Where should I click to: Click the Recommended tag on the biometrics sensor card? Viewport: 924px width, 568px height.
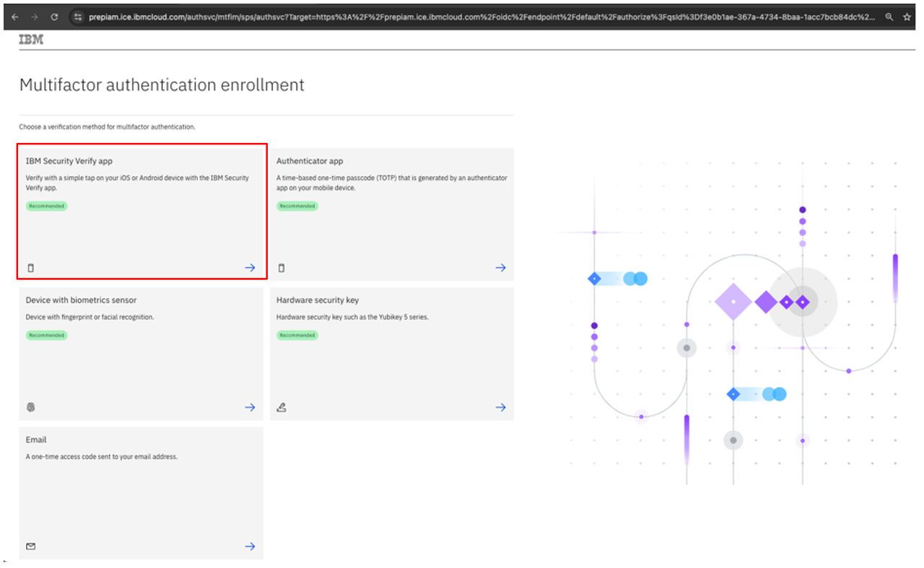click(x=47, y=336)
